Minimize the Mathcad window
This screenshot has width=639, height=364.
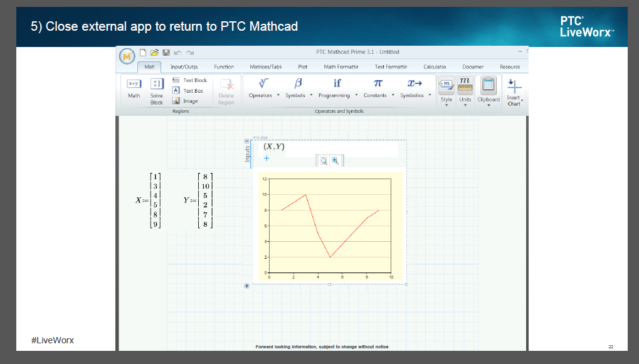coord(520,51)
